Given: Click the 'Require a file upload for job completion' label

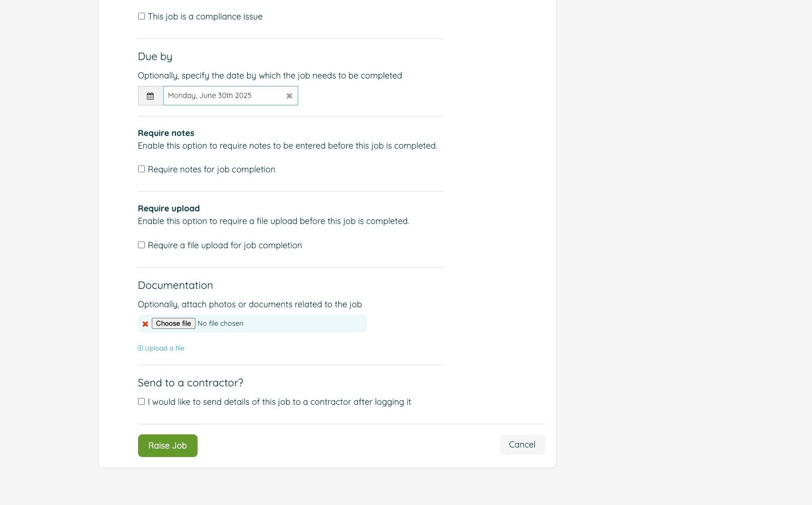Looking at the screenshot, I should [224, 246].
